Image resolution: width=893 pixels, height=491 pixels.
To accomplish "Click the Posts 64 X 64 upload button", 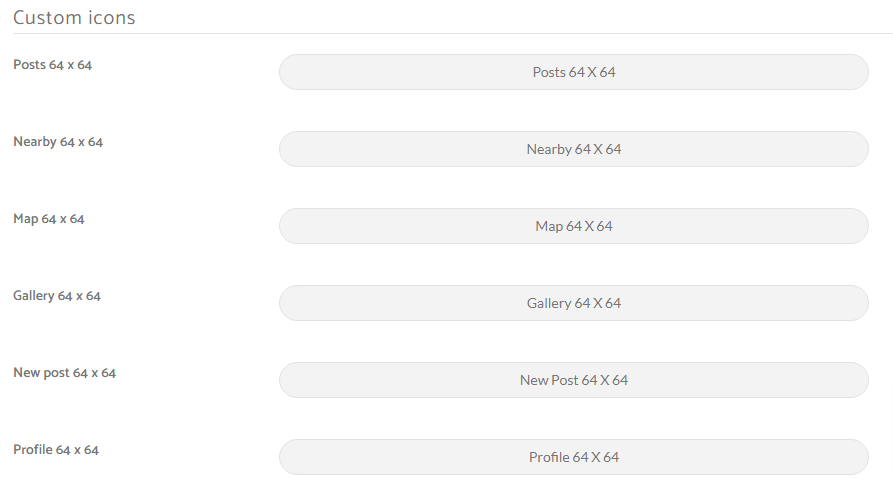I will point(574,72).
